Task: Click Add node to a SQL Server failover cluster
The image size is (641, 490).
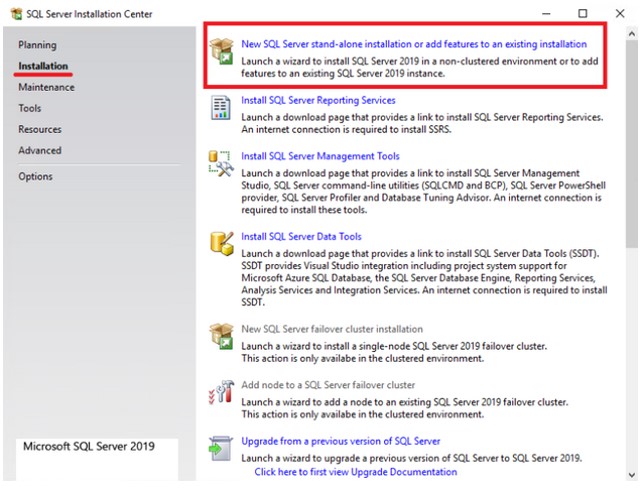Action: pyautogui.click(x=328, y=385)
